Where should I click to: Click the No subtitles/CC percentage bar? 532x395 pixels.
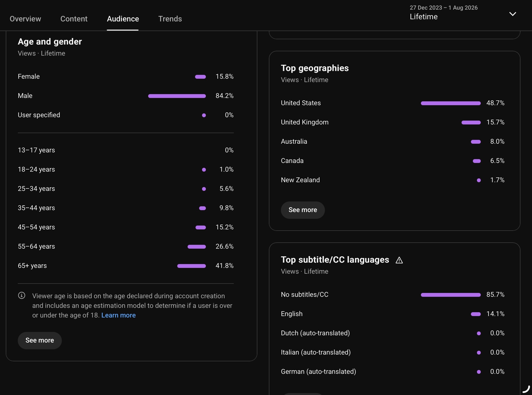tap(451, 295)
